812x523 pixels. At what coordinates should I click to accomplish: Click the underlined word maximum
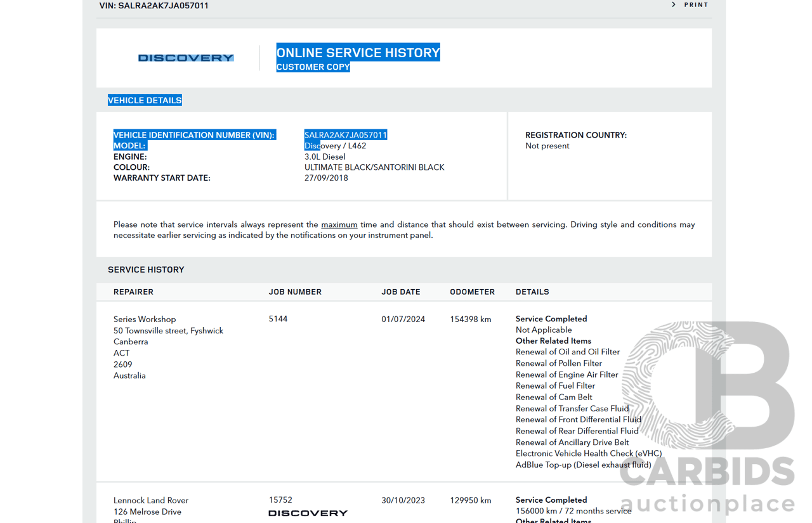[x=339, y=224]
